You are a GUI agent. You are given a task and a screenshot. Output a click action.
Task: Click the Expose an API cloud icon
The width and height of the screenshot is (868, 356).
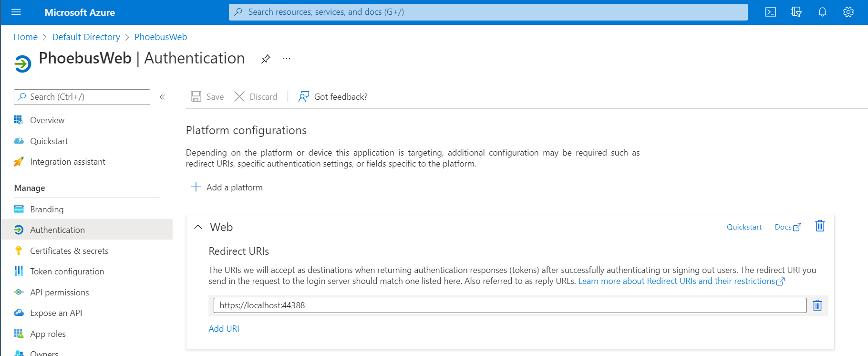coord(19,313)
